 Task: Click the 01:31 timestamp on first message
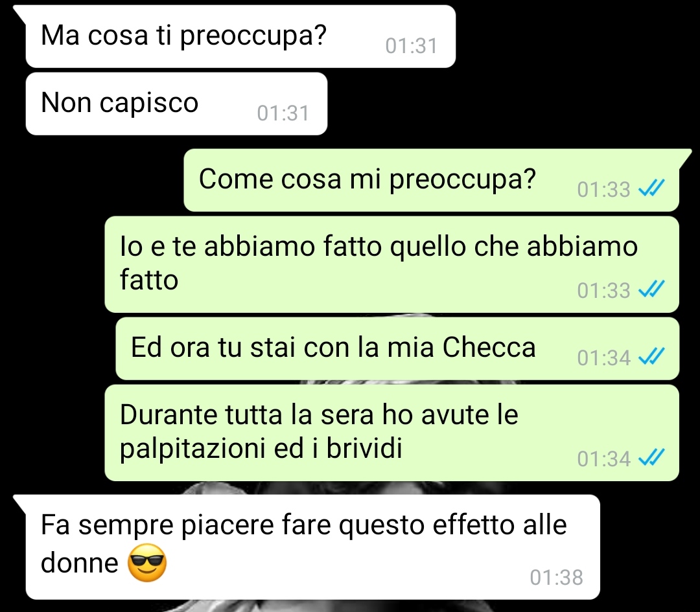click(411, 45)
